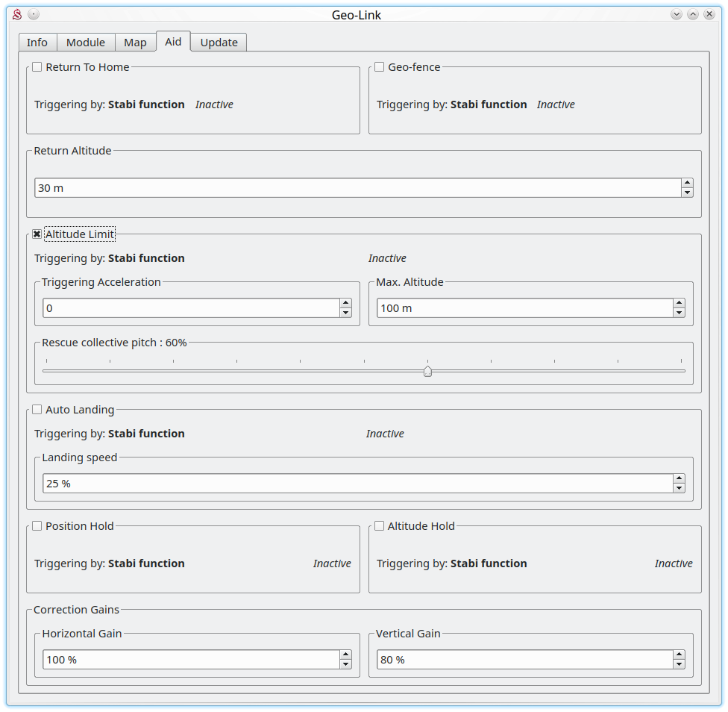Enable the Return To Home checkbox
The height and width of the screenshot is (712, 728).
[37, 67]
